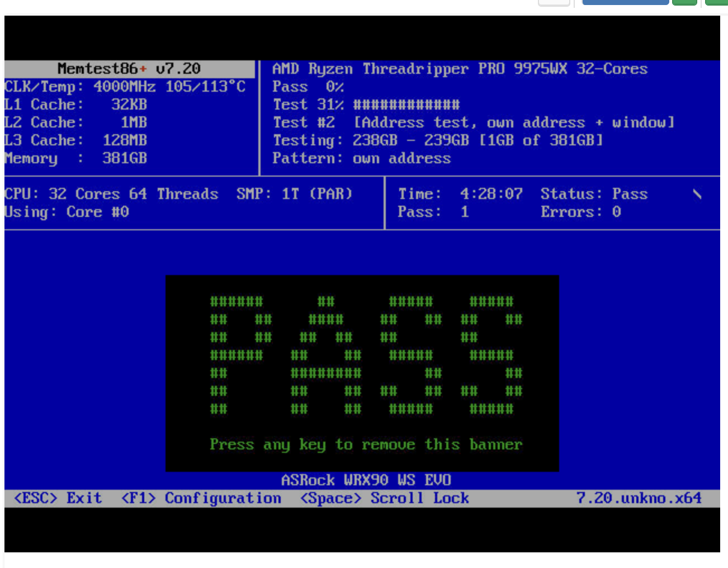The image size is (728, 568).
Task: Toggle Space Scroll Lock option
Action: [384, 498]
